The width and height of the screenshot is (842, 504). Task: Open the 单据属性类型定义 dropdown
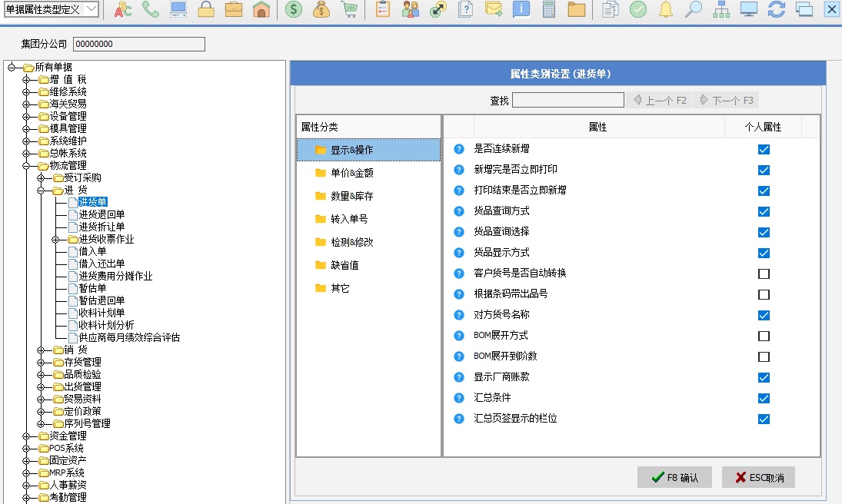[92, 9]
